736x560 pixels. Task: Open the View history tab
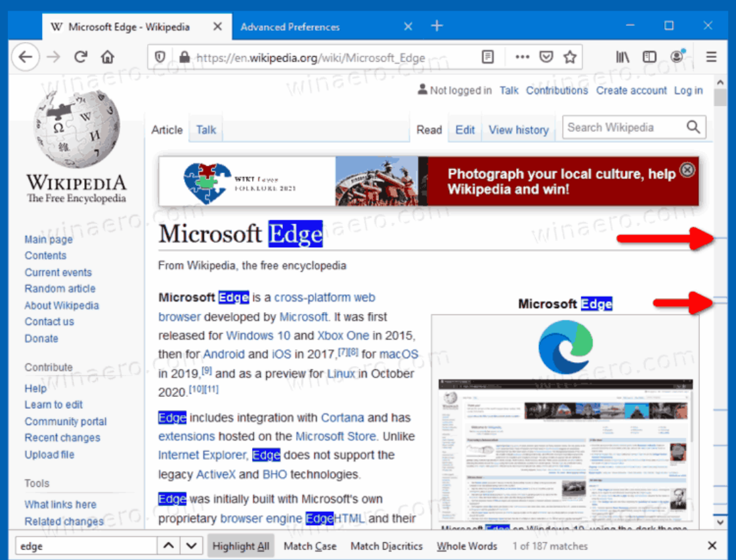[x=519, y=130]
